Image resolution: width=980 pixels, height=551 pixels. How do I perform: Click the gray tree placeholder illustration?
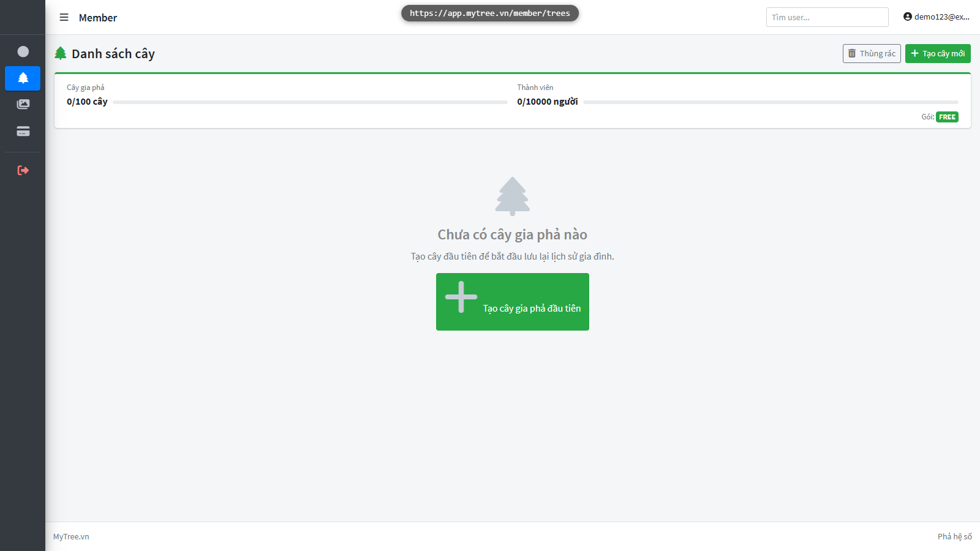pos(513,196)
